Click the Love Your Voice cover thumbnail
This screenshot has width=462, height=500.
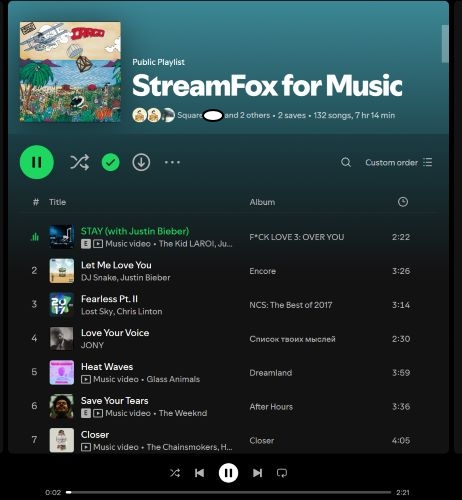[x=62, y=339]
